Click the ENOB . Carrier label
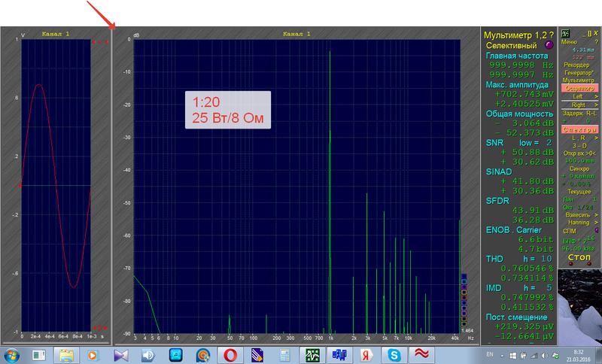Image resolution: width=602 pixels, height=364 pixels. pyautogui.click(x=514, y=230)
